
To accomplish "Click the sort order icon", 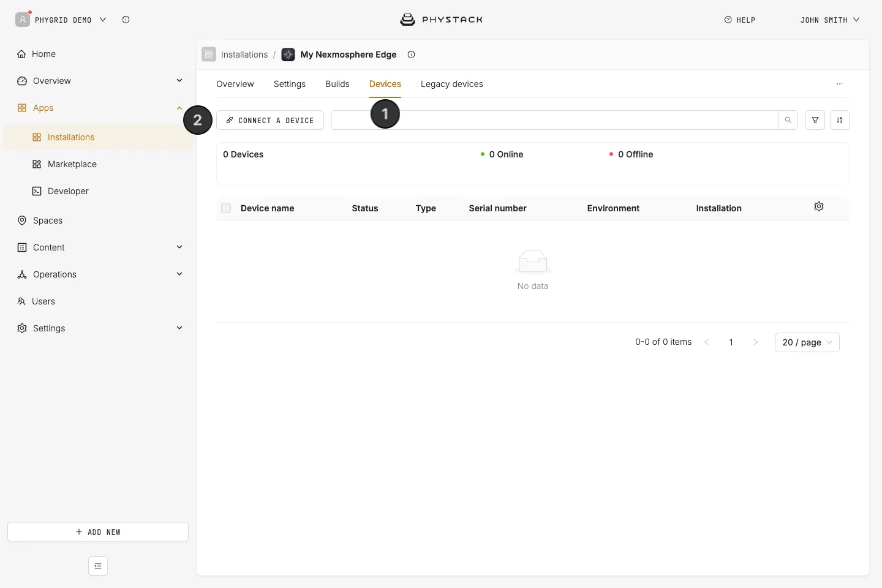I will pos(840,120).
